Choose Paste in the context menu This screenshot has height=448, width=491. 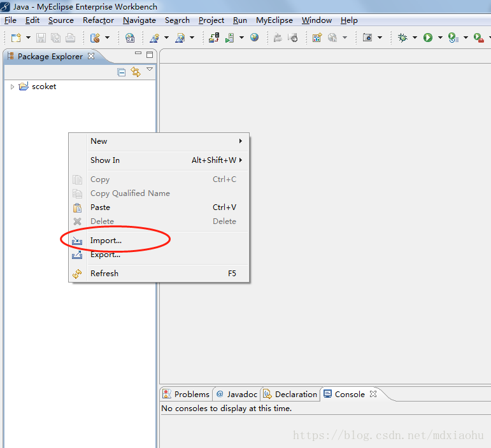click(x=159, y=207)
